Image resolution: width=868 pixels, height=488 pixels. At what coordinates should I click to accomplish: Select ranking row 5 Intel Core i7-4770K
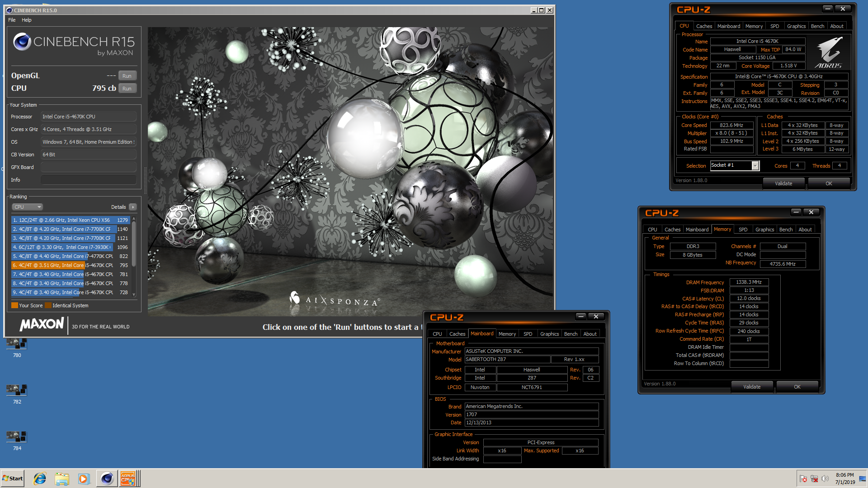click(x=71, y=256)
